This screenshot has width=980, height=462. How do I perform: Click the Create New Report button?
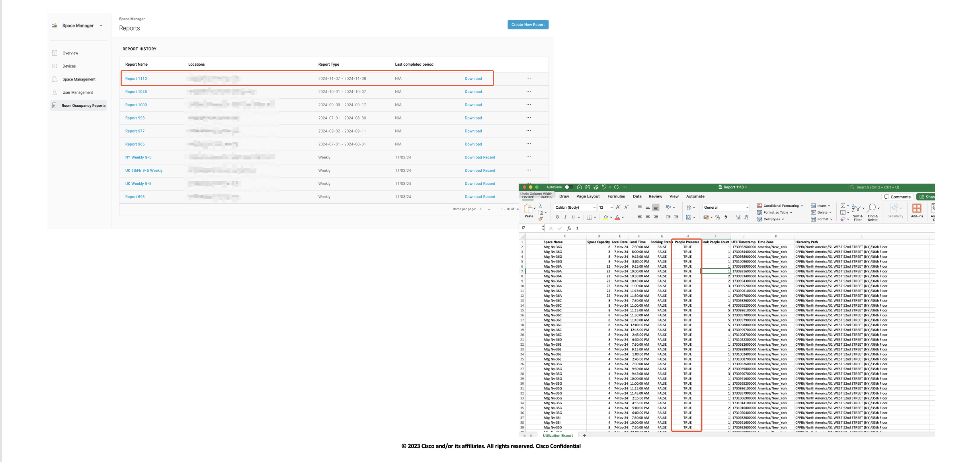528,25
